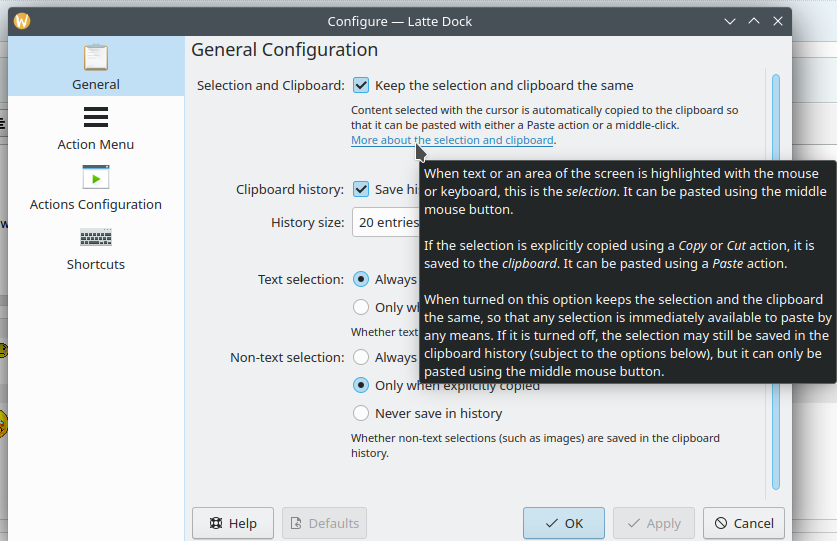Viewport: 837px width, 541px height.
Task: Select the second Text selection radio option
Action: coord(361,307)
